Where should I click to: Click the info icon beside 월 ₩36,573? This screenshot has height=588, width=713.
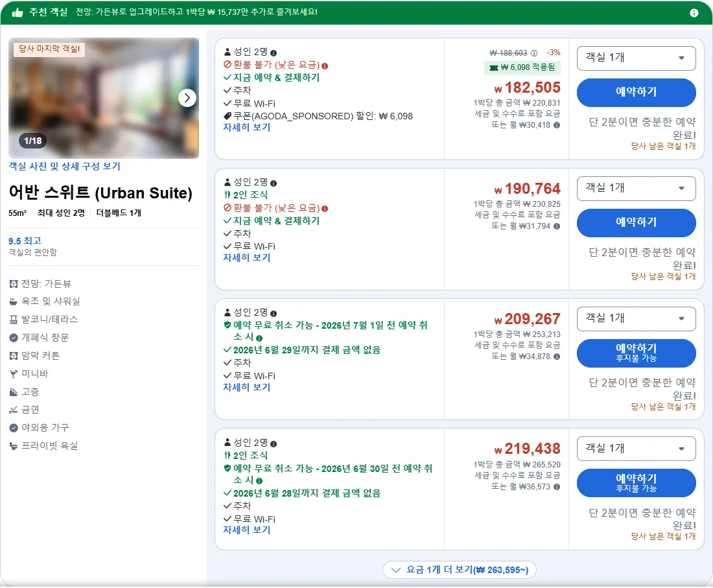[557, 487]
